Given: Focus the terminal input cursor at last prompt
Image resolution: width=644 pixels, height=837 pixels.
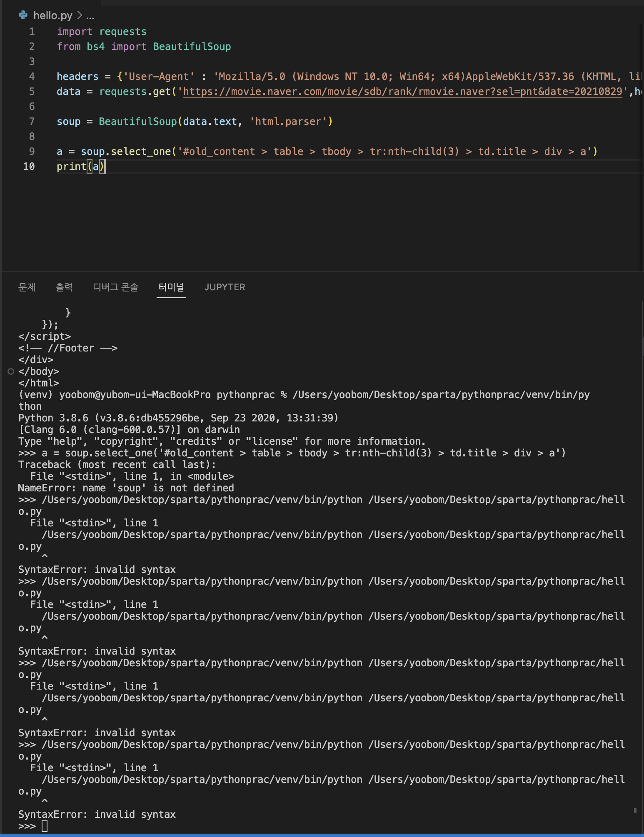Looking at the screenshot, I should coord(45,826).
